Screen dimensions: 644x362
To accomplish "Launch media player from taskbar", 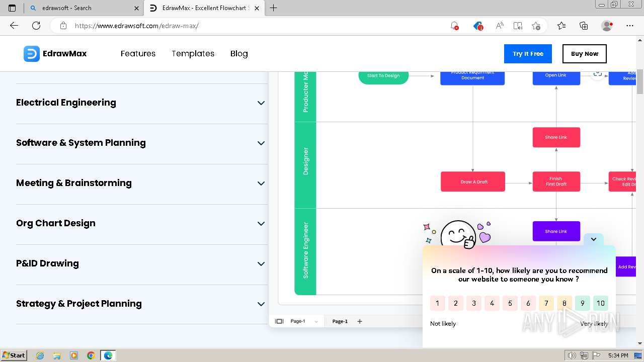I will 74,355.
